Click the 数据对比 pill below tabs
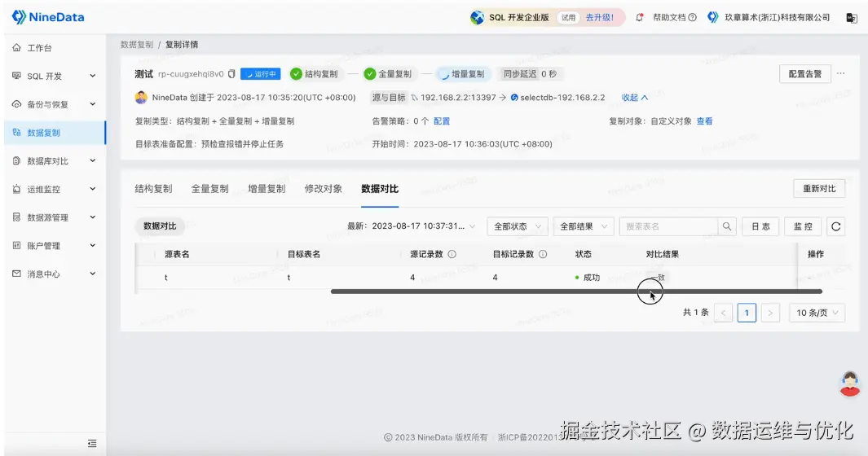Image resolution: width=868 pixels, height=456 pixels. tap(160, 226)
